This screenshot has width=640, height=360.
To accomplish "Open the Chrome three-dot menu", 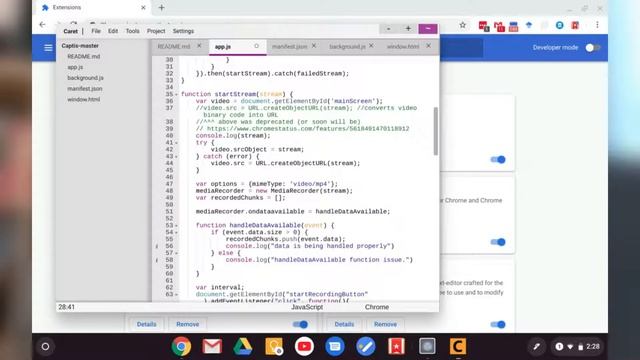I will [x=597, y=25].
